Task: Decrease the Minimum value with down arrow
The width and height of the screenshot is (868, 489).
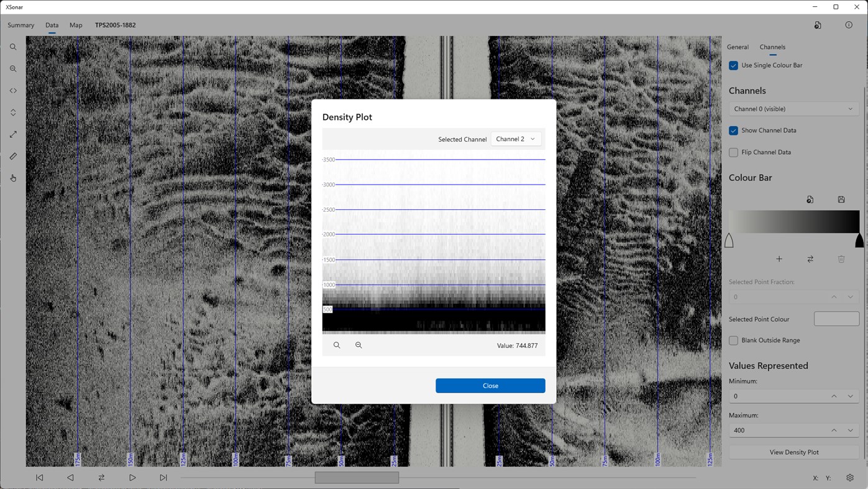Action: [x=851, y=396]
